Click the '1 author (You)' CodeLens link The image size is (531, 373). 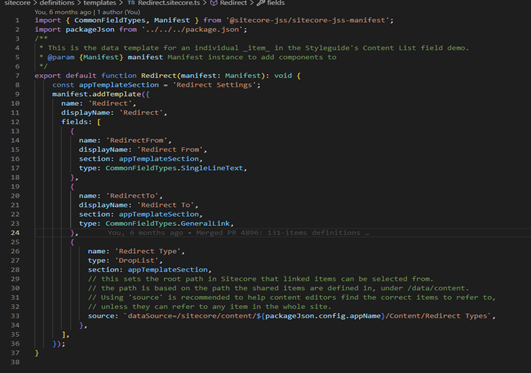click(119, 12)
